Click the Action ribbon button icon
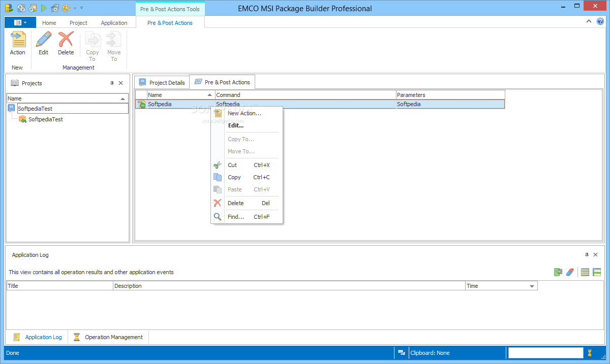The height and width of the screenshot is (364, 610). click(18, 39)
